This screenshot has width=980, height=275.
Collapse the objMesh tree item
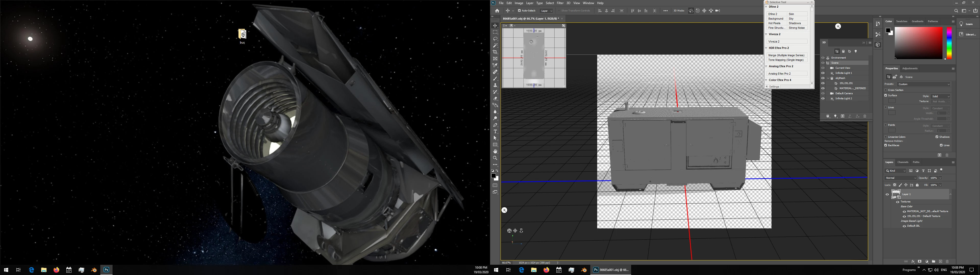[x=828, y=78]
